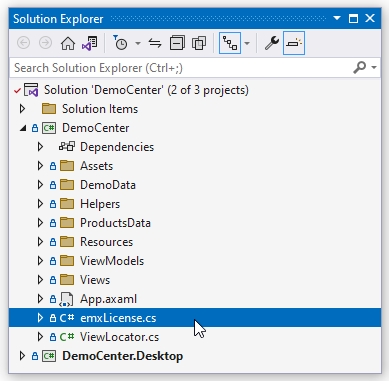Click the Dependencies node icon
This screenshot has width=389, height=381.
(67, 147)
